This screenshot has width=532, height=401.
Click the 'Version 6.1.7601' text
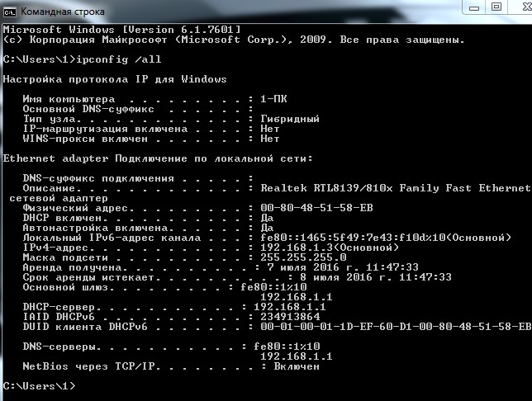click(181, 30)
